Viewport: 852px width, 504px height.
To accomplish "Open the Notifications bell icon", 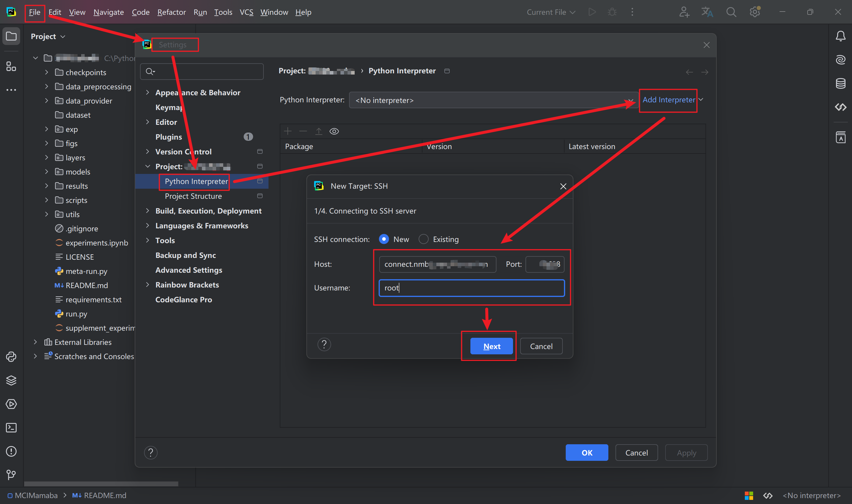I will coord(840,36).
